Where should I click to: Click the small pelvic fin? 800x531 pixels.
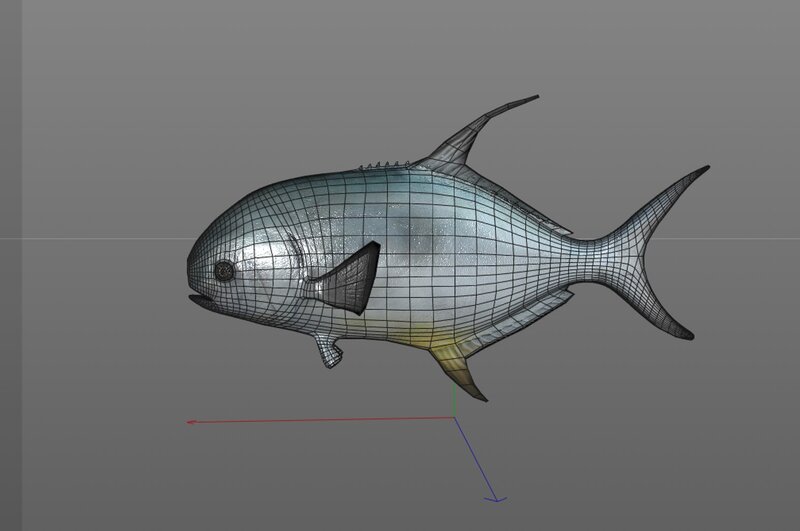point(328,350)
